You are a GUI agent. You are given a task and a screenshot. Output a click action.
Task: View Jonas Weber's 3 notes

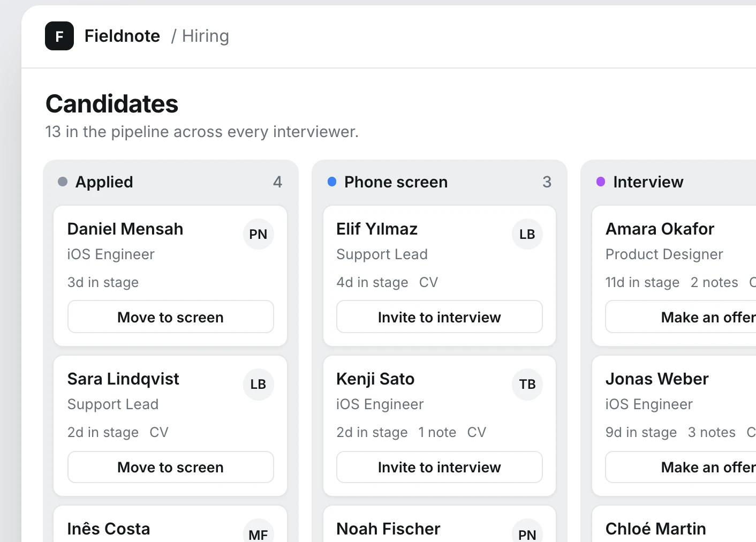712,432
